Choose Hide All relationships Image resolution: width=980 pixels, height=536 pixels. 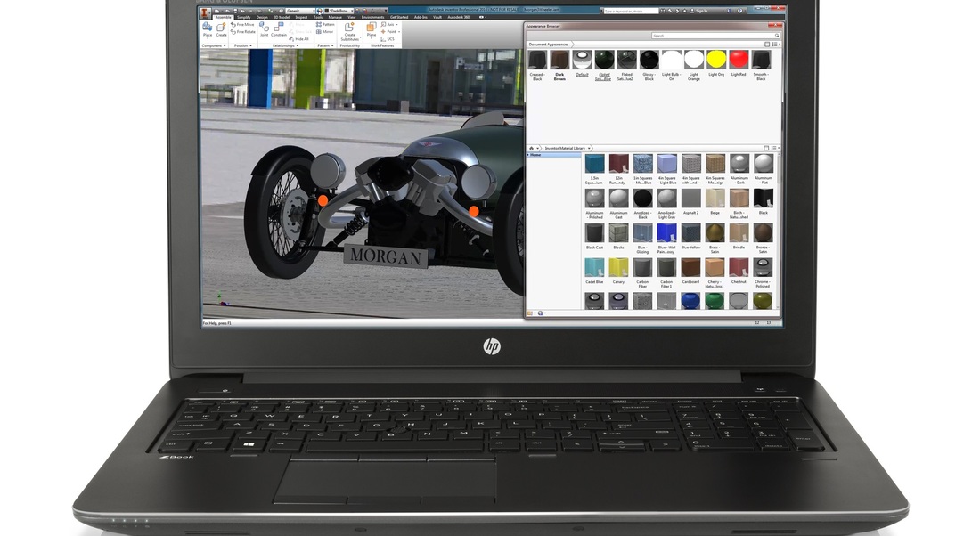tap(298, 39)
